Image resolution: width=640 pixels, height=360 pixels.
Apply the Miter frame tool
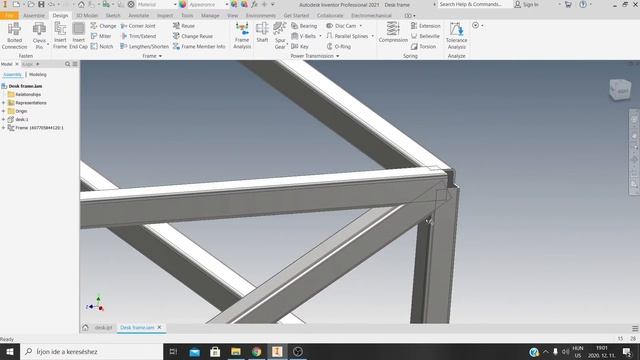pyautogui.click(x=101, y=36)
